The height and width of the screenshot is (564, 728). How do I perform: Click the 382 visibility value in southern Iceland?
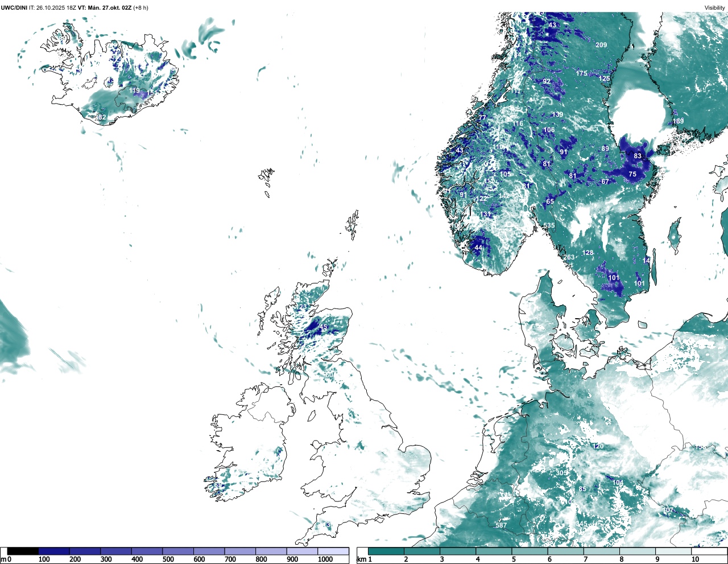100,117
